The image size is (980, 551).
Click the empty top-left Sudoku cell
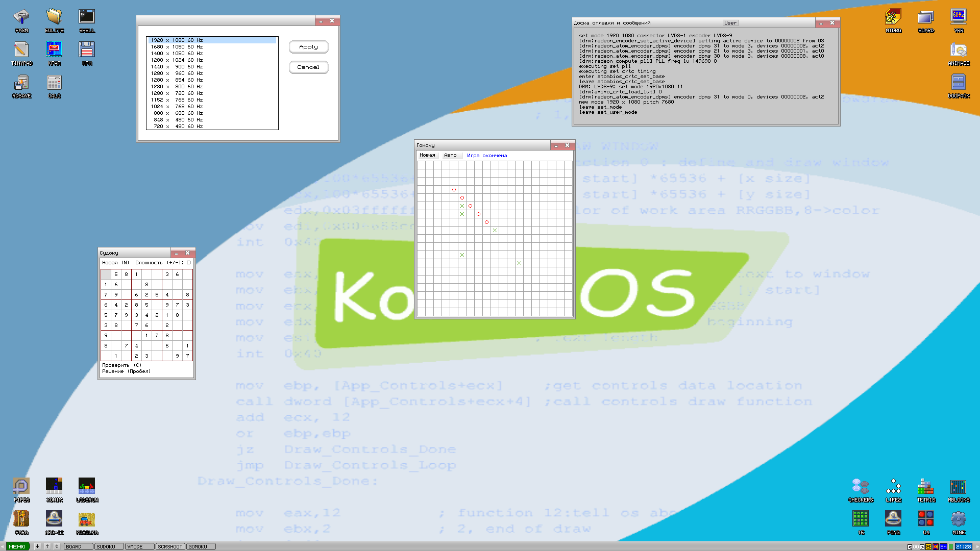[x=106, y=274]
